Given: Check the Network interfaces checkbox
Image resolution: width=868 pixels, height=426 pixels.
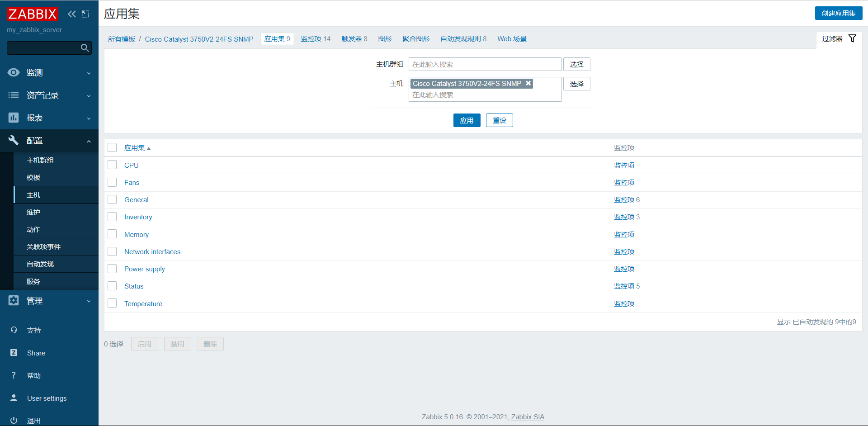Looking at the screenshot, I should pyautogui.click(x=112, y=251).
